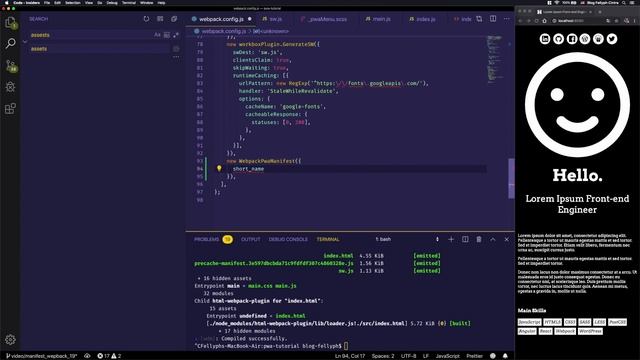
Task: Click the replace input field containing 'assets'
Action: pyautogui.click(x=99, y=49)
